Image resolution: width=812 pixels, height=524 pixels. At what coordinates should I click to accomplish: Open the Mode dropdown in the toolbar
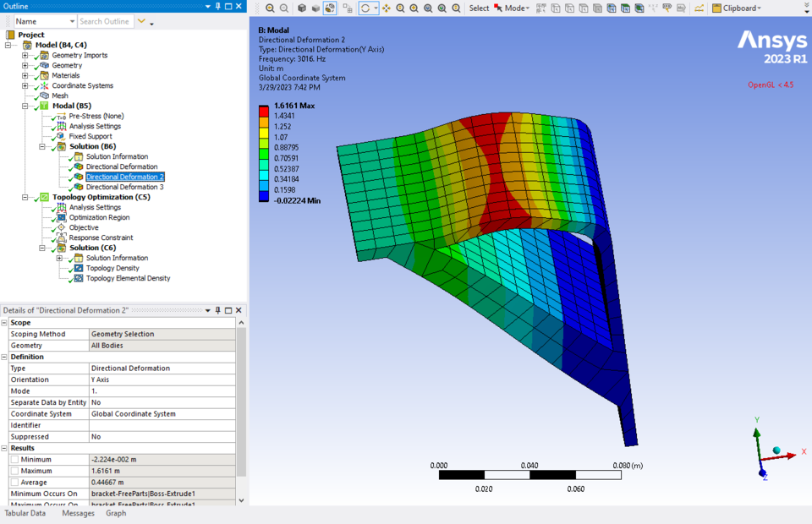tap(518, 8)
